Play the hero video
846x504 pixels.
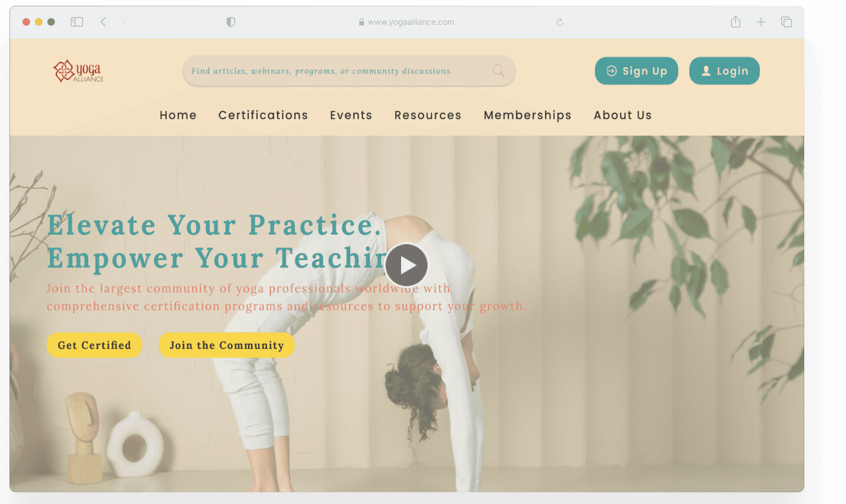pos(406,265)
